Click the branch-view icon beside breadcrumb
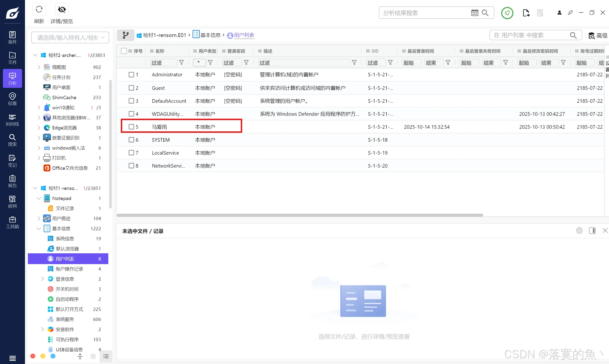 tap(126, 35)
